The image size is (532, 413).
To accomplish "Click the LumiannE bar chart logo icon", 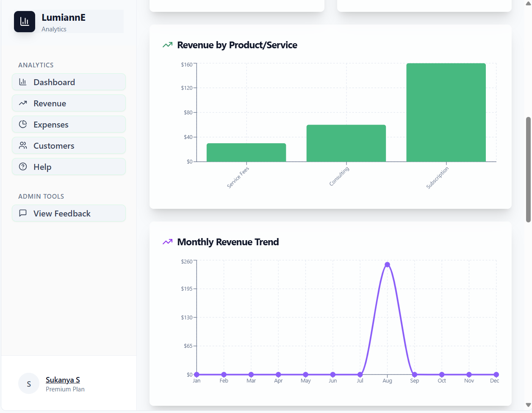I will pyautogui.click(x=25, y=22).
